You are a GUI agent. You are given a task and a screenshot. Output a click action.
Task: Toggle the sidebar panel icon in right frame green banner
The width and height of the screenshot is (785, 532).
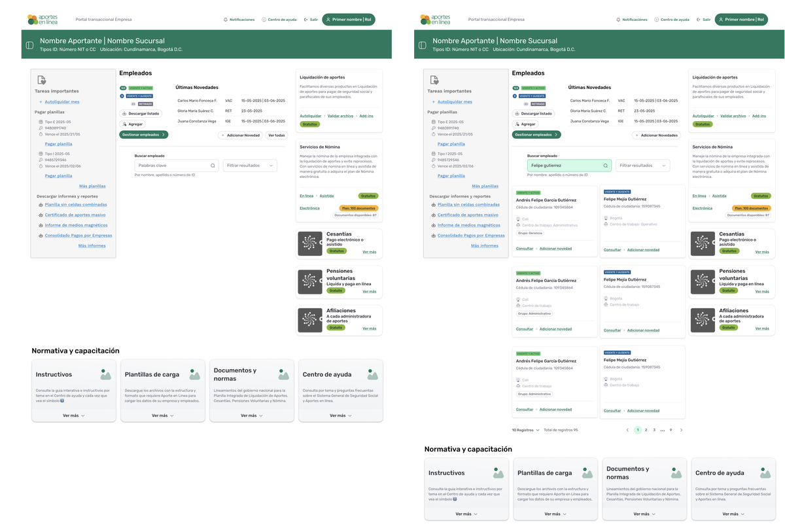click(x=422, y=45)
